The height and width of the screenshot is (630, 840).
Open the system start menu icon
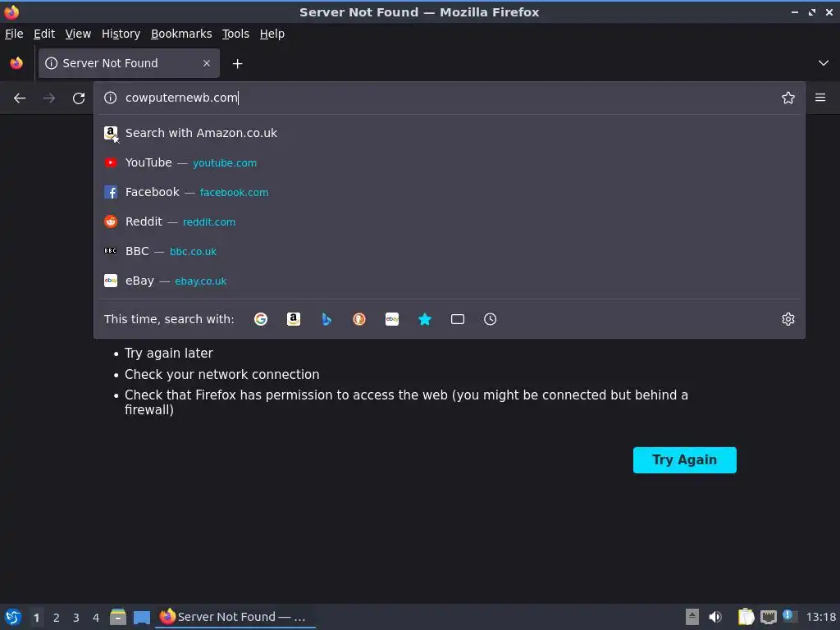click(x=13, y=617)
